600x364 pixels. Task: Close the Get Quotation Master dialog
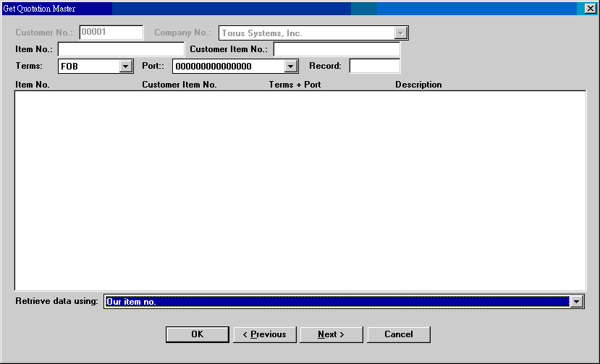coord(590,9)
